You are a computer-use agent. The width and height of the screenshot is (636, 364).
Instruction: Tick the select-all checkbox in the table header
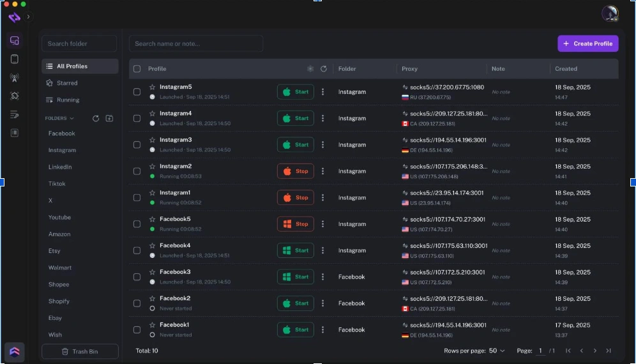[137, 69]
